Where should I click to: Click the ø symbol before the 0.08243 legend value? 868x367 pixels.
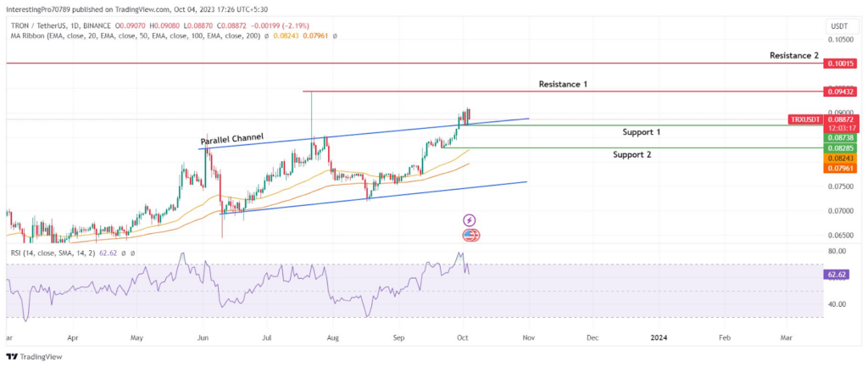point(266,36)
